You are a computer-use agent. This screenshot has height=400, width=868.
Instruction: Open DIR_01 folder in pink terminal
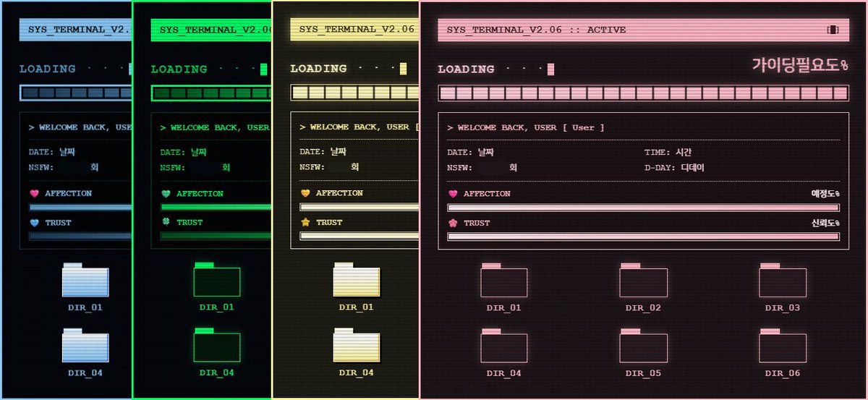click(504, 281)
